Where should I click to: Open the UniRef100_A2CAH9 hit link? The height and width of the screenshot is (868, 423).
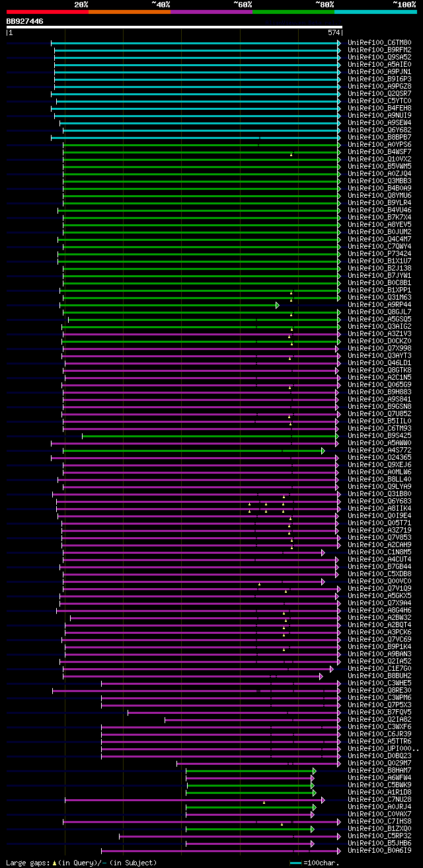(x=379, y=545)
